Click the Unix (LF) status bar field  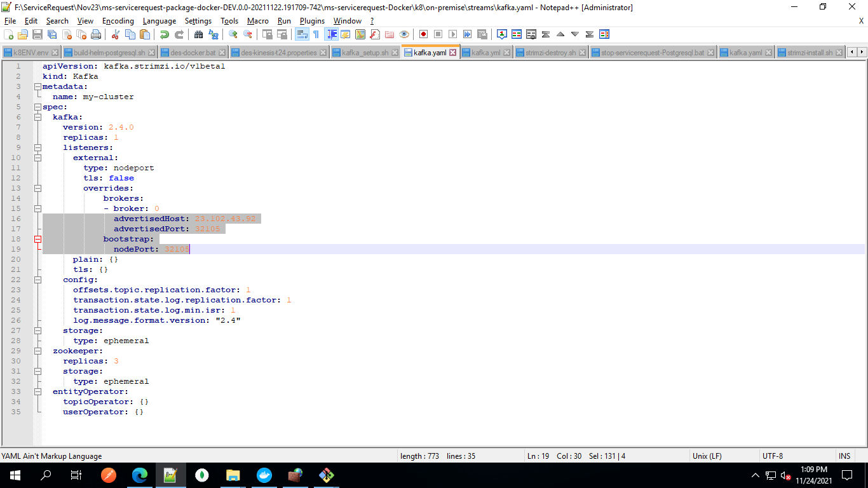pyautogui.click(x=707, y=456)
